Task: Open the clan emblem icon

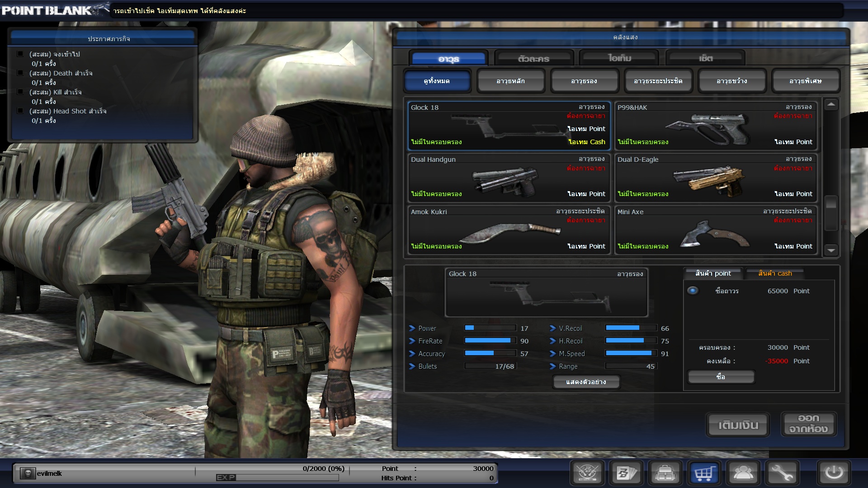Action: [x=587, y=473]
